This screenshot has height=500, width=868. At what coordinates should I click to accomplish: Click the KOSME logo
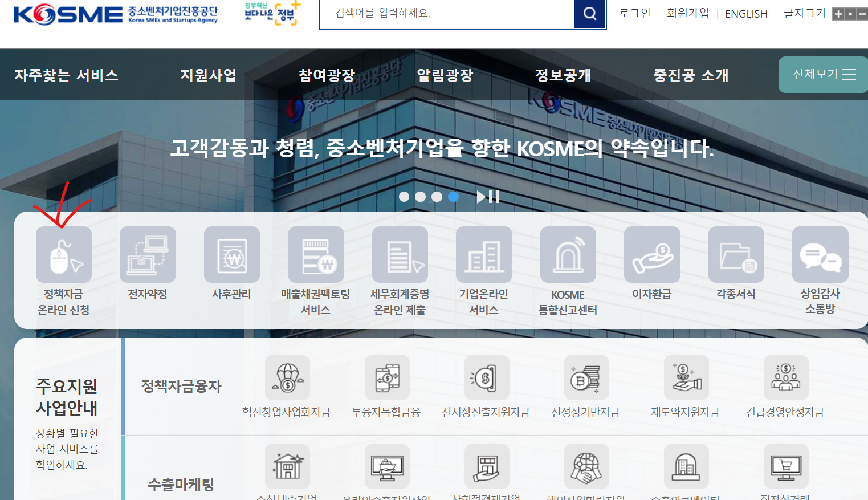point(116,14)
